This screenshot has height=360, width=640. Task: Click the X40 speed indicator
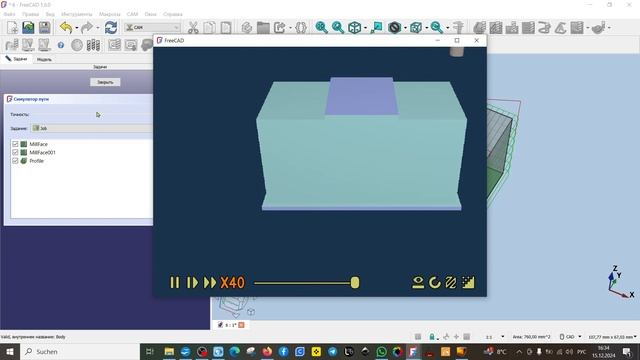(232, 282)
